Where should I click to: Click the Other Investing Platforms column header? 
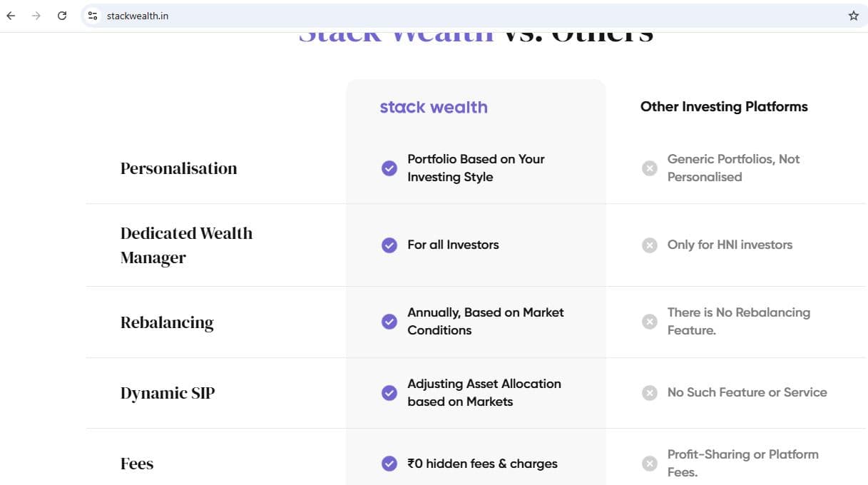click(x=724, y=106)
